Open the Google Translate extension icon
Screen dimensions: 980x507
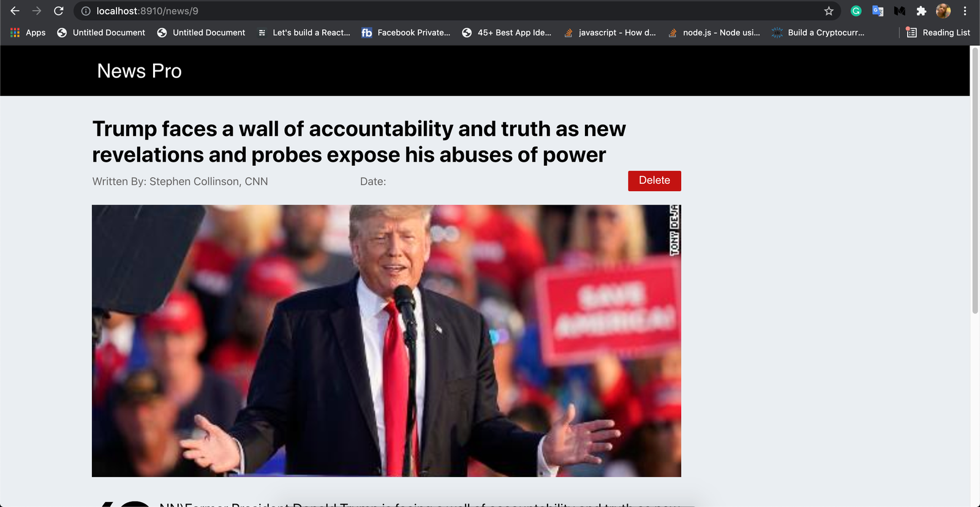point(878,11)
